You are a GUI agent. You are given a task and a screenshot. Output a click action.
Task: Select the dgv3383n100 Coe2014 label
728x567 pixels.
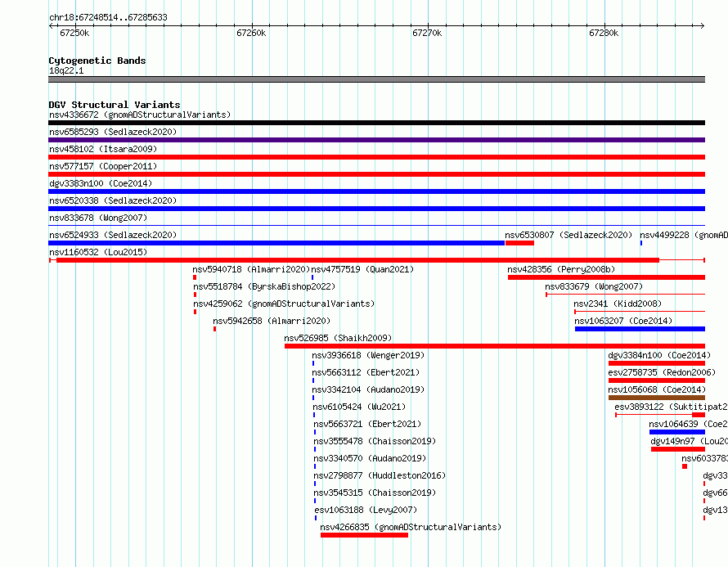pos(101,183)
